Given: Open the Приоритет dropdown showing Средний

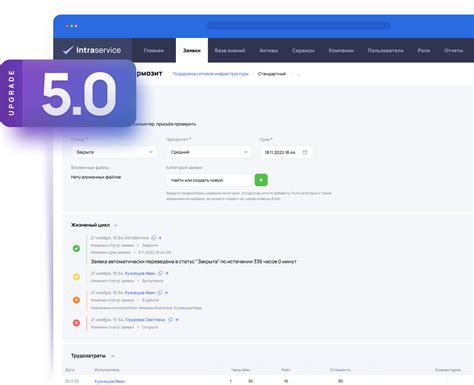Looking at the screenshot, I should pyautogui.click(x=209, y=152).
